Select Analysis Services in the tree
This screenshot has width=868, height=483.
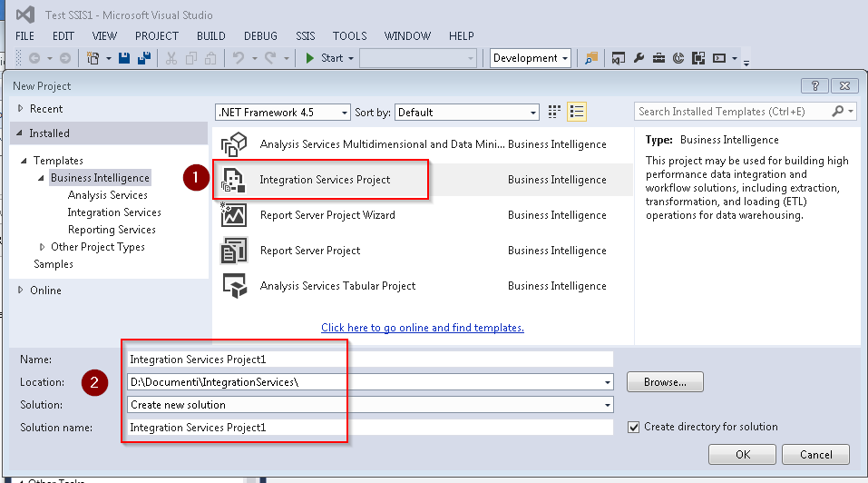click(x=107, y=195)
